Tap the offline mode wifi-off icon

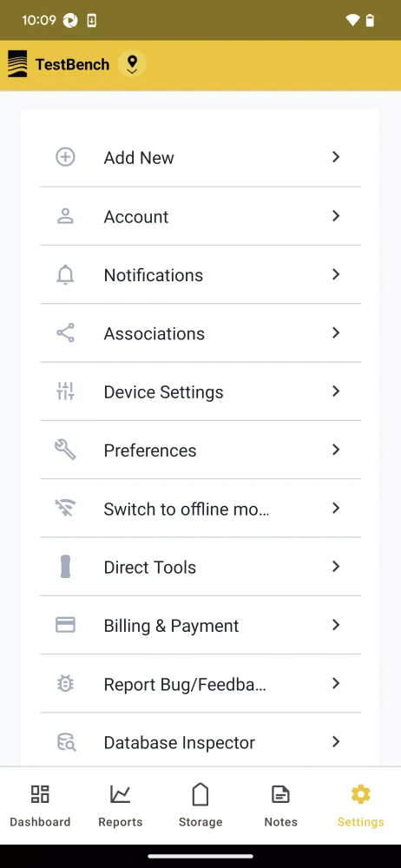(x=65, y=508)
